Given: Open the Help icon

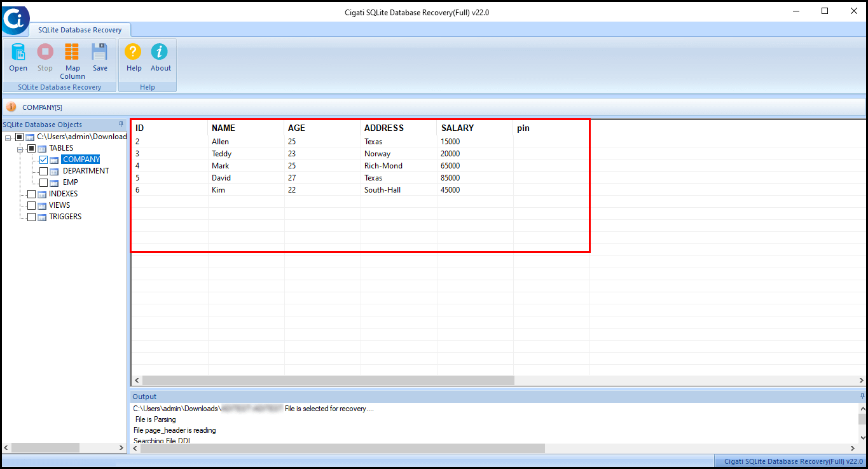Looking at the screenshot, I should point(134,52).
